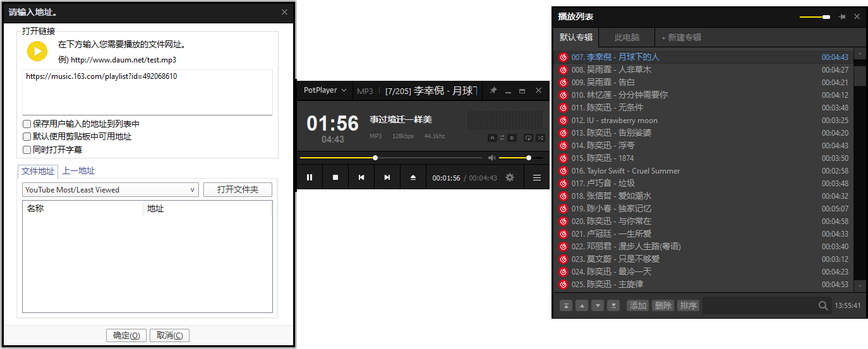The image size is (868, 349).
Task: Select track 022. 邓丽君 - 漫步人生路(粤语)
Action: coord(703,246)
